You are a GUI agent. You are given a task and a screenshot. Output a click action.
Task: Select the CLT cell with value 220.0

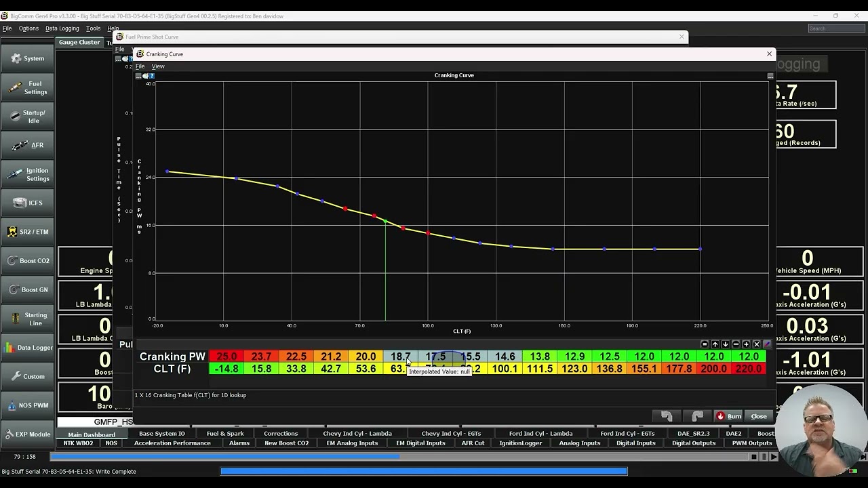(749, 369)
